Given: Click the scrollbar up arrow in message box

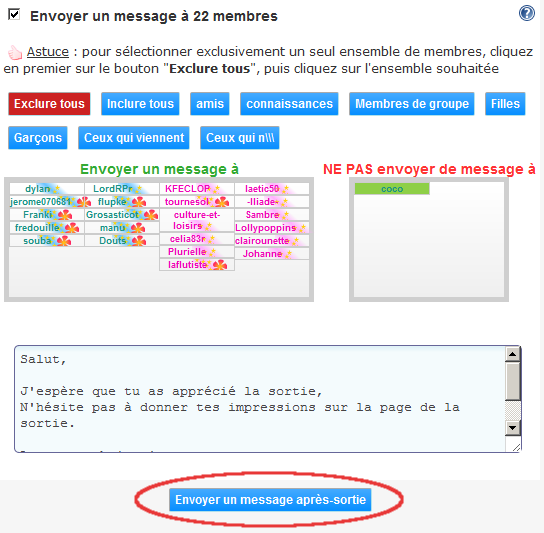Looking at the screenshot, I should tap(513, 354).
